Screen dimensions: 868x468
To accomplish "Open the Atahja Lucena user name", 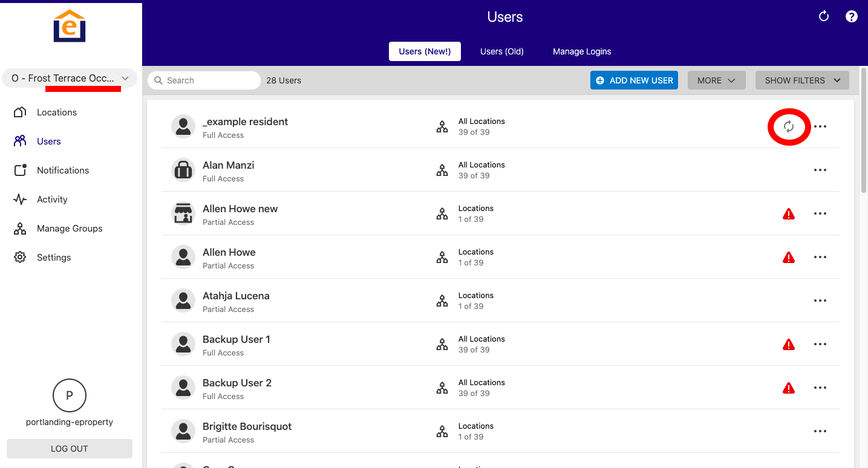I will (x=236, y=296).
